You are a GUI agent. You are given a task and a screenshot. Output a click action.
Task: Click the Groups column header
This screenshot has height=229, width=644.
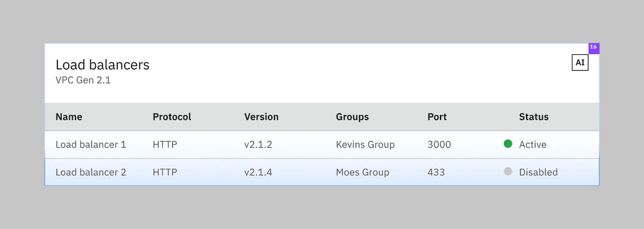point(352,117)
